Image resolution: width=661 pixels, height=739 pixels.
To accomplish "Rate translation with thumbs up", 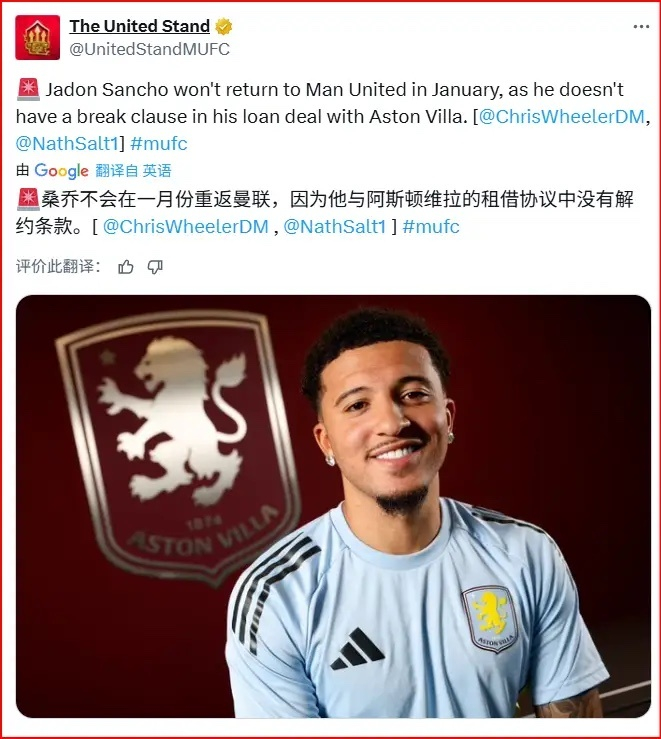I will click(125, 267).
